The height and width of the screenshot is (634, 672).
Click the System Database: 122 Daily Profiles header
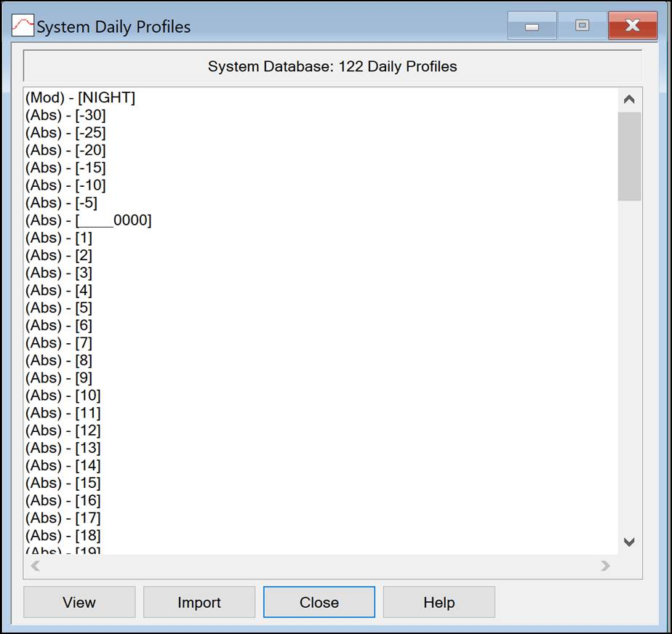(332, 66)
